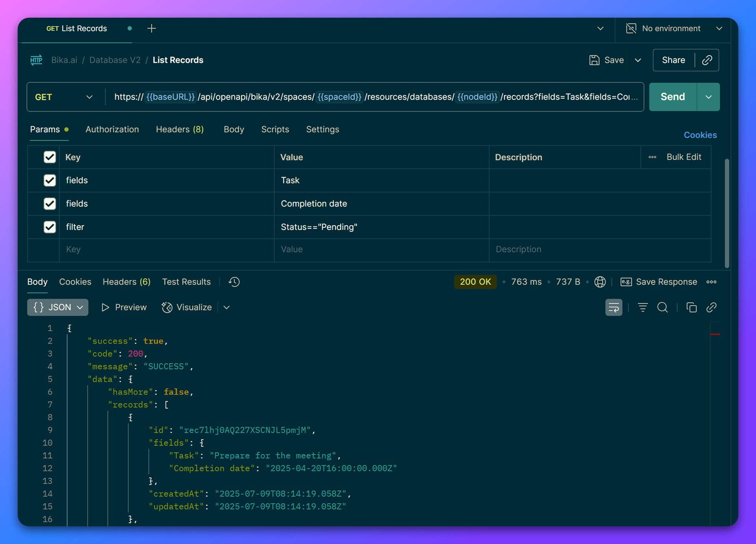The width and height of the screenshot is (756, 544).
Task: Copy response body with the copy icon
Action: tap(691, 307)
